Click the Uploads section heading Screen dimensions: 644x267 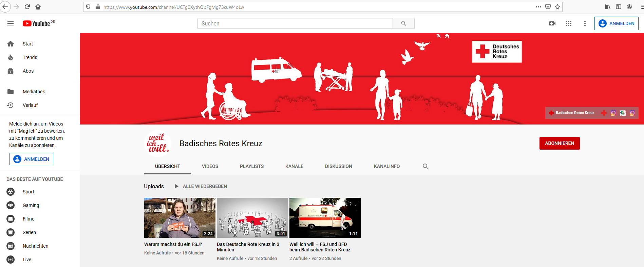(154, 186)
